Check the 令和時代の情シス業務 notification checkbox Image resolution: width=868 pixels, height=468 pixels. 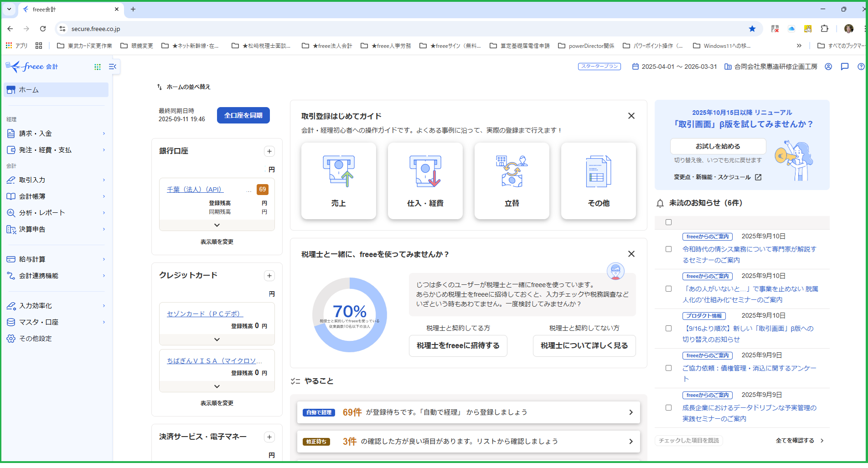(x=668, y=249)
